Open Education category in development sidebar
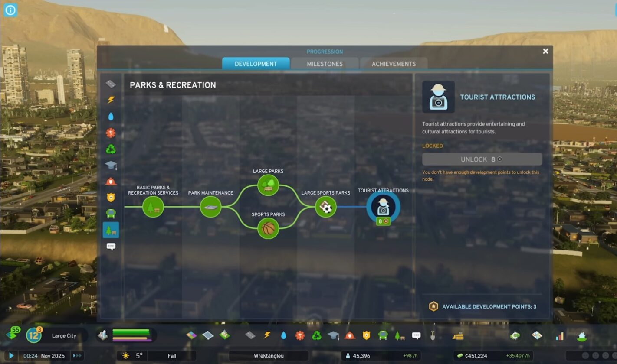 point(111,165)
